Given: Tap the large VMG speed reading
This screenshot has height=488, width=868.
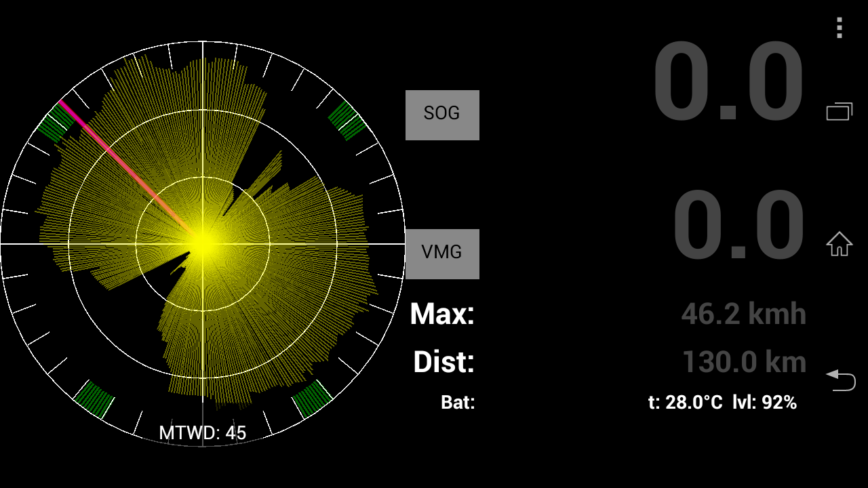Looking at the screenshot, I should 739,226.
